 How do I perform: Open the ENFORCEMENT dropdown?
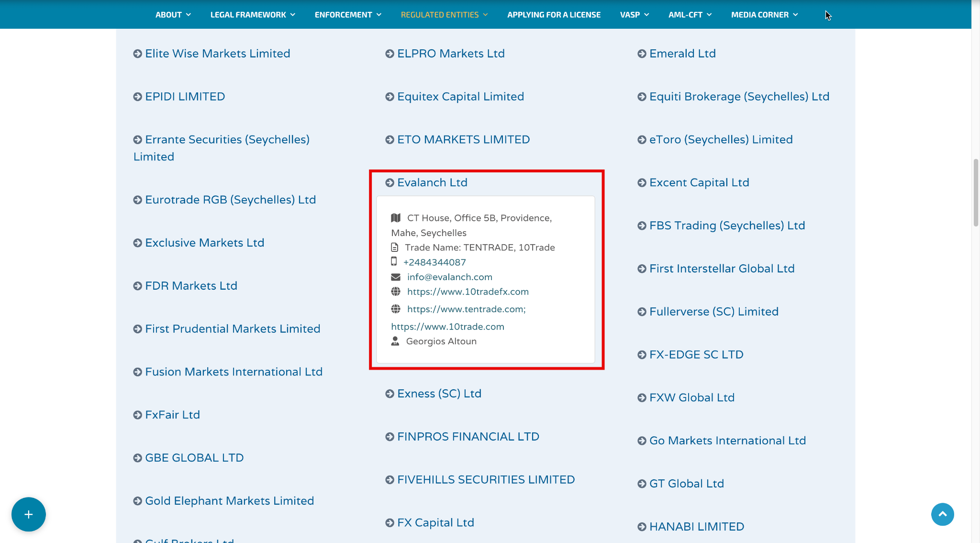(348, 15)
